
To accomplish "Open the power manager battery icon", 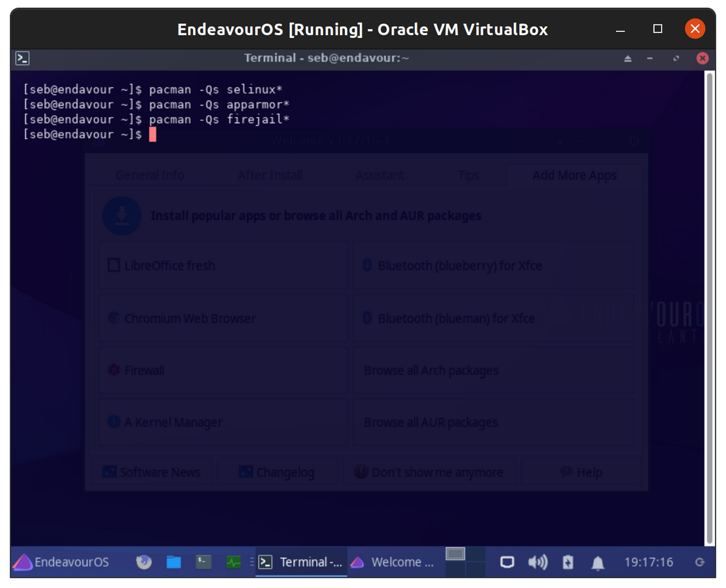I will [568, 562].
